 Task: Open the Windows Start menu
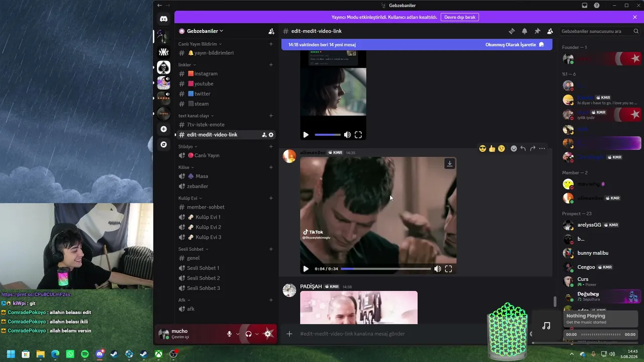point(11,354)
